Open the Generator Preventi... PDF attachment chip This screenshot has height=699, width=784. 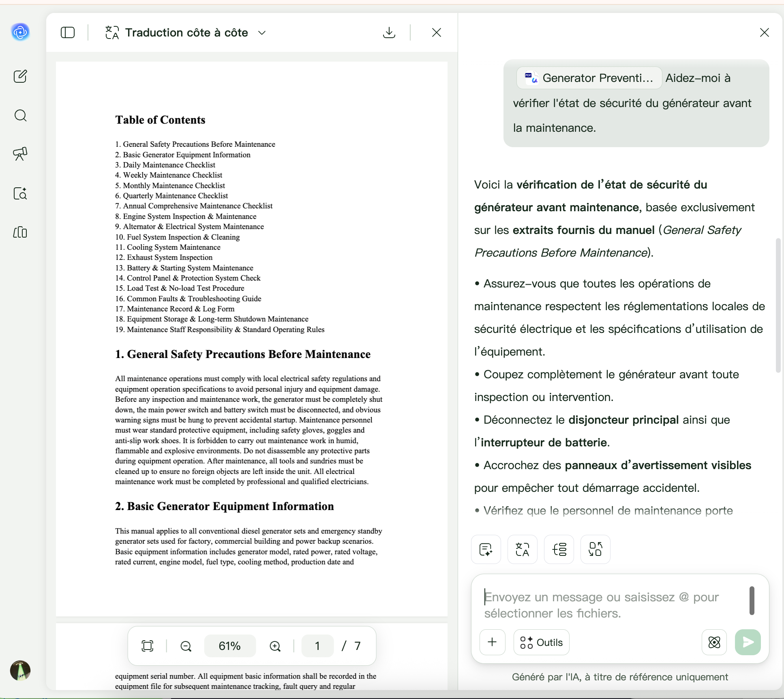(589, 78)
